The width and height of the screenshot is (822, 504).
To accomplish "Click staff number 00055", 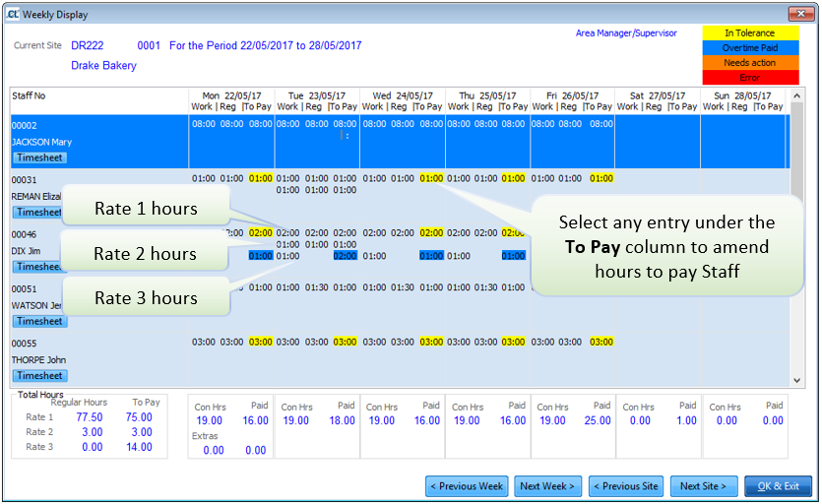I will tap(24, 344).
